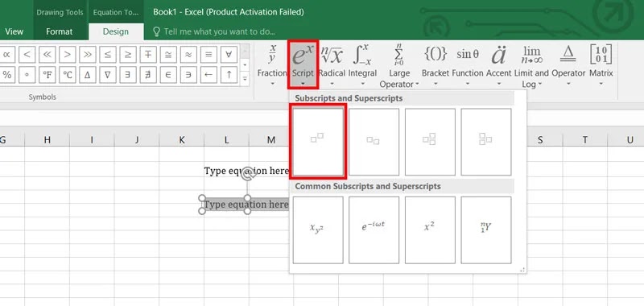Insert the almost equal (≈) symbol
The height and width of the screenshot is (306, 644).
[x=188, y=54]
